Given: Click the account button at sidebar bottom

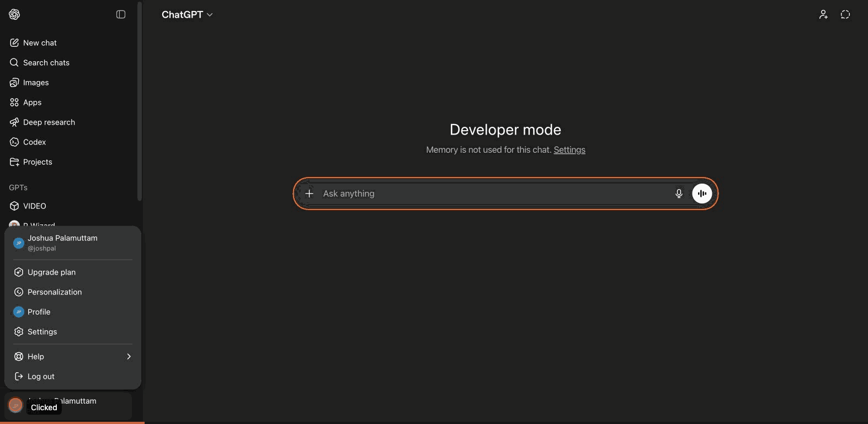Looking at the screenshot, I should pyautogui.click(x=68, y=406).
